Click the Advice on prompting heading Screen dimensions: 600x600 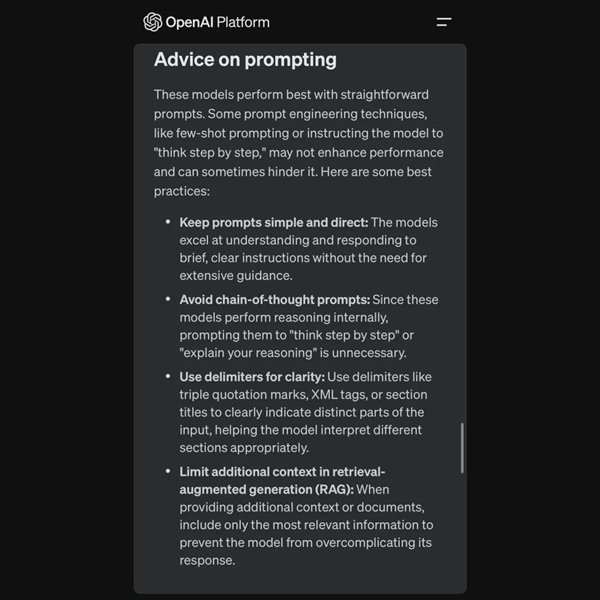coord(245,60)
